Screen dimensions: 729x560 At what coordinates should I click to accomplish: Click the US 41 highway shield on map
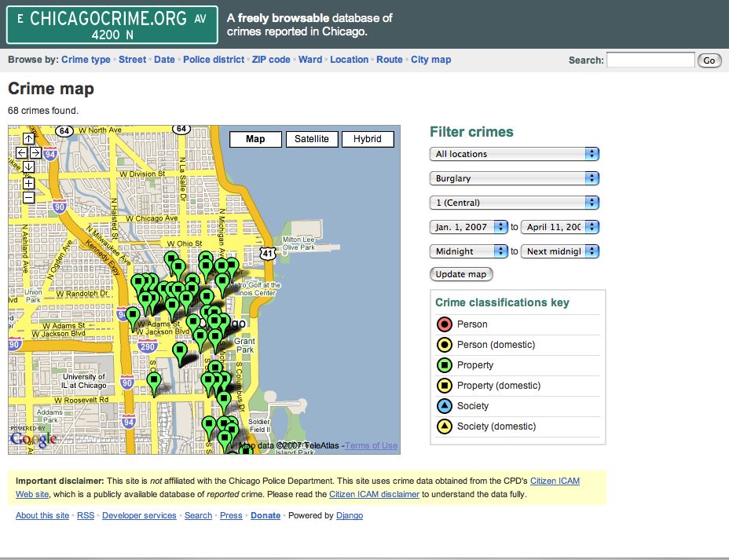tap(267, 253)
